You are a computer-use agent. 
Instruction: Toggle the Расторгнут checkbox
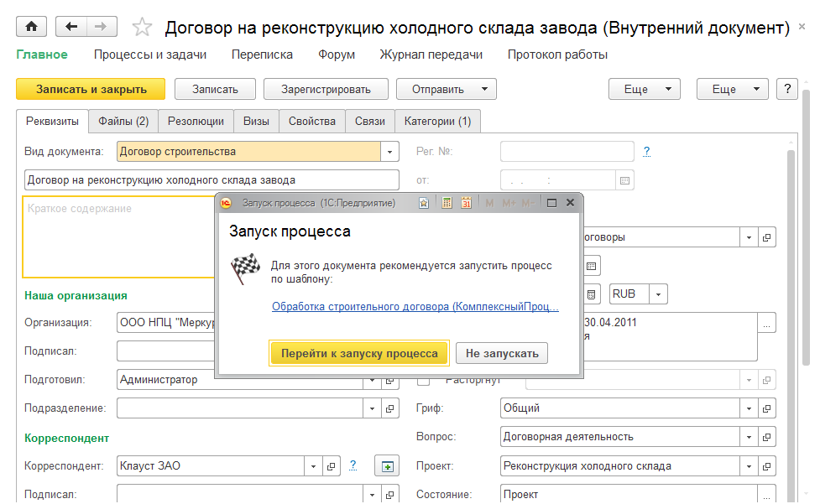click(x=424, y=380)
